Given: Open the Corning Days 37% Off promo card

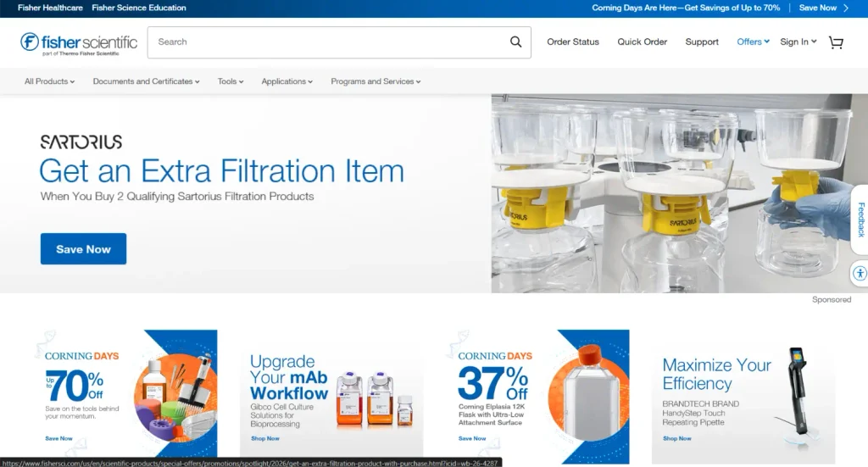Looking at the screenshot, I should (537, 397).
